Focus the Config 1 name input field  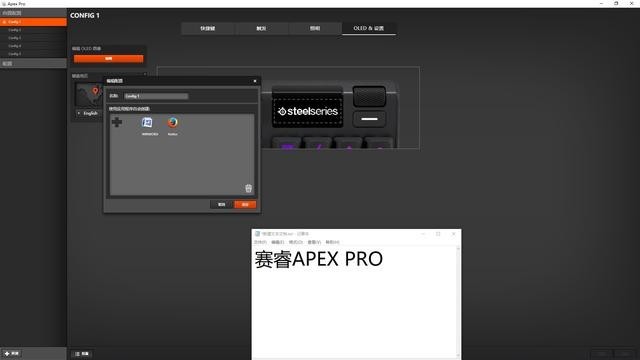point(156,96)
